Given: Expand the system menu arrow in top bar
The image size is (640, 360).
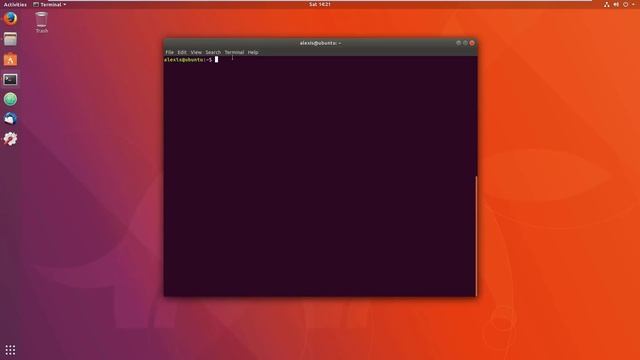Looking at the screenshot, I should [633, 4].
